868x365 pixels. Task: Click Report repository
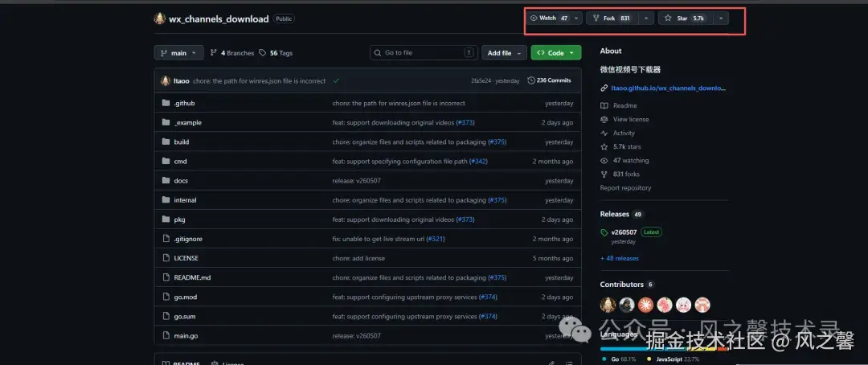pyautogui.click(x=625, y=188)
